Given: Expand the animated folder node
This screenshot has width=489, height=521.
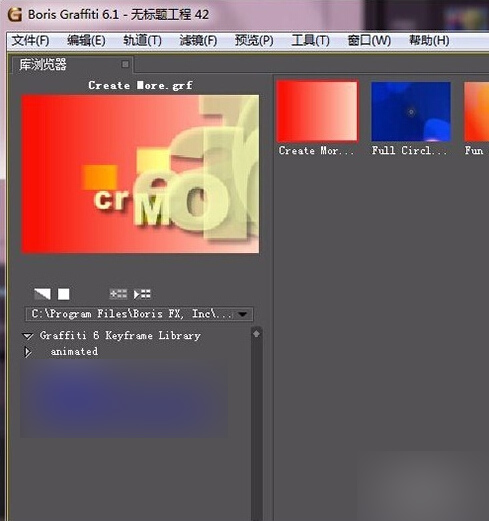Looking at the screenshot, I should click(28, 352).
